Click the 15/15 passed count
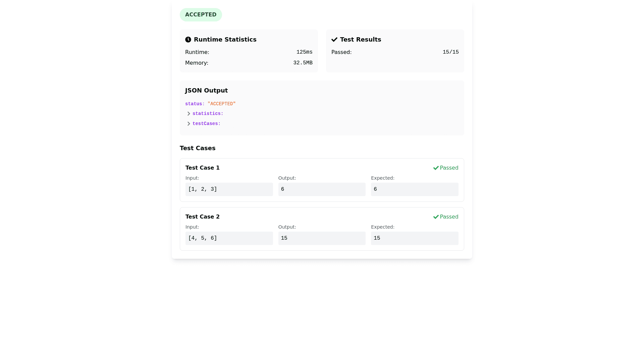The image size is (644, 362). coord(450,52)
